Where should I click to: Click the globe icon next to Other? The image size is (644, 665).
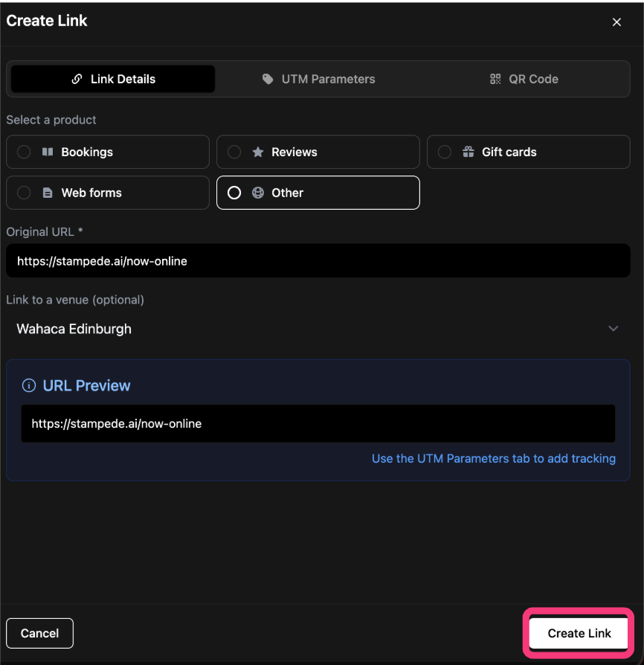258,193
